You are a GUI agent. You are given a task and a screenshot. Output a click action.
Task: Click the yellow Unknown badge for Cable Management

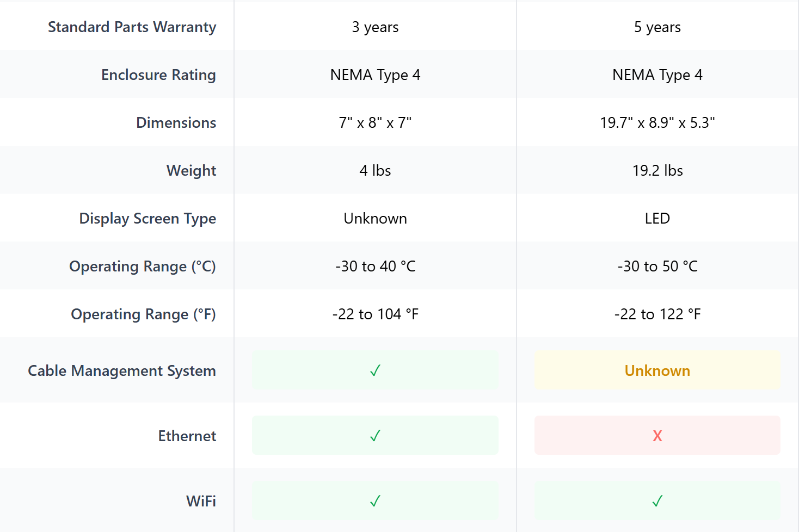point(657,370)
